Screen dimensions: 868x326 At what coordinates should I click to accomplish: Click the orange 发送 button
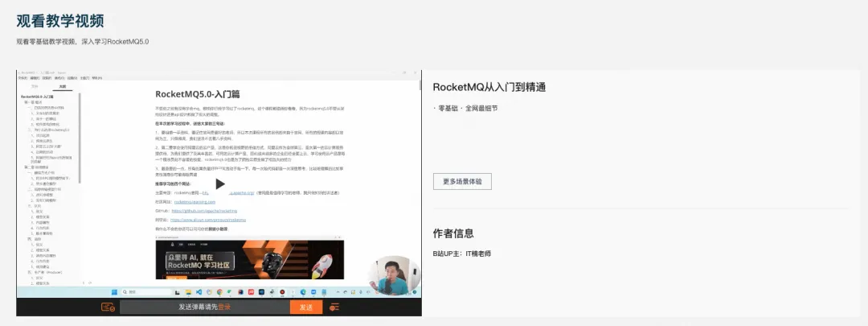[306, 307]
